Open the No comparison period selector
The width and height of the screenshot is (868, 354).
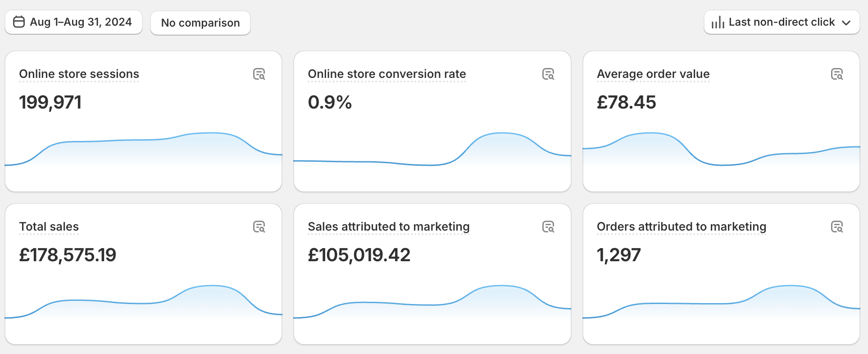coord(200,23)
